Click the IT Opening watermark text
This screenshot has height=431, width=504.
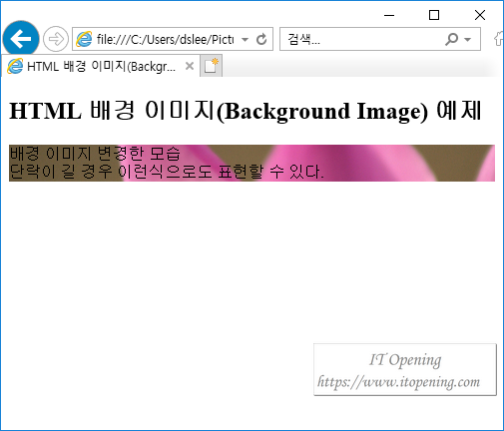point(405,360)
